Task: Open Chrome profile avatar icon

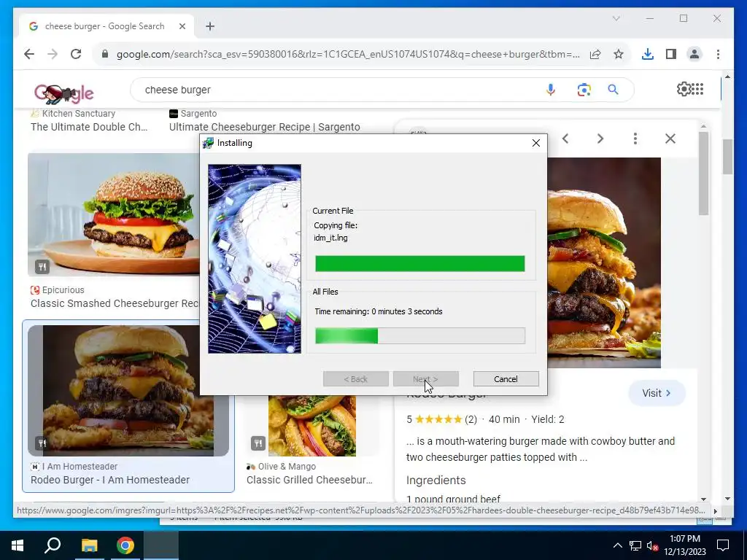Action: (x=694, y=54)
